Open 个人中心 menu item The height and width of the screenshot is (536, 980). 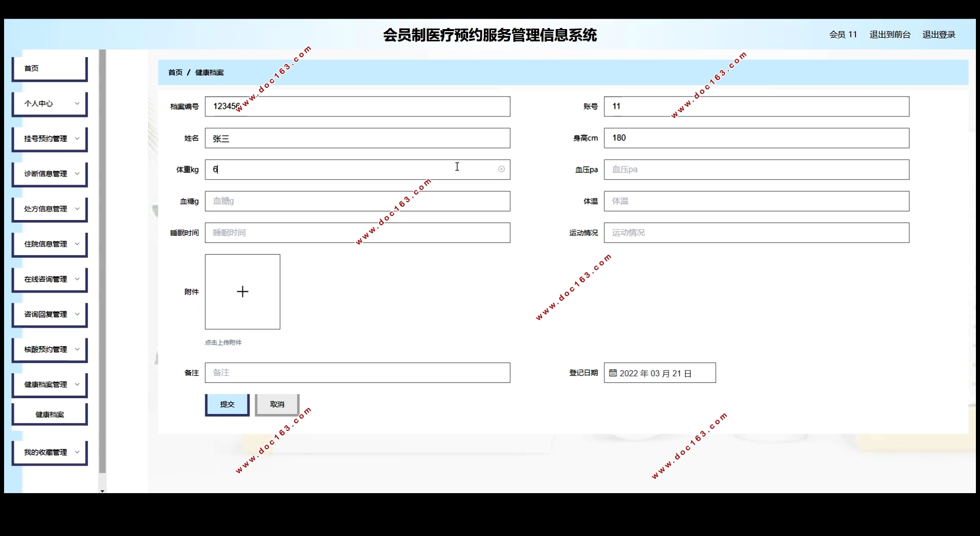coord(50,104)
